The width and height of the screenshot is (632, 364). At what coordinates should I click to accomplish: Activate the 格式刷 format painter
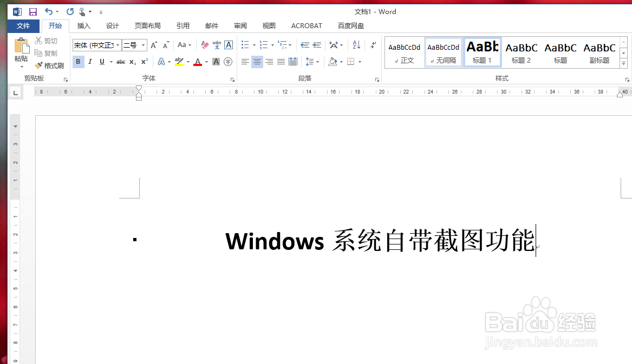(49, 65)
